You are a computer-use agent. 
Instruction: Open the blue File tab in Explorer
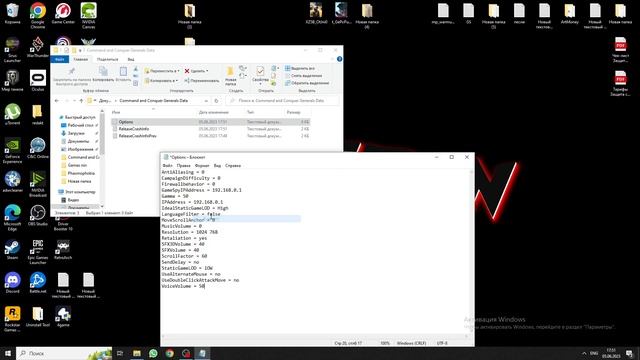click(60, 59)
